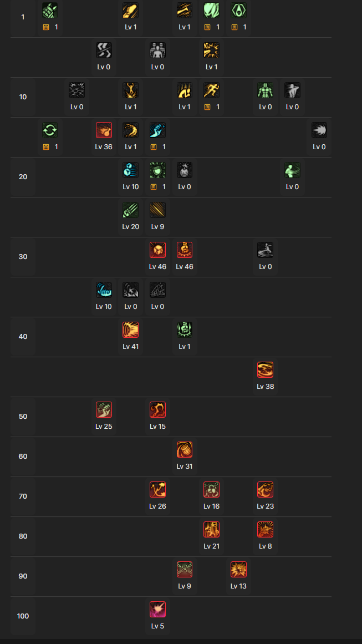This screenshot has width=362, height=644.
Task: Pick the green claw skill at Lv 20
Action: pyautogui.click(x=131, y=210)
